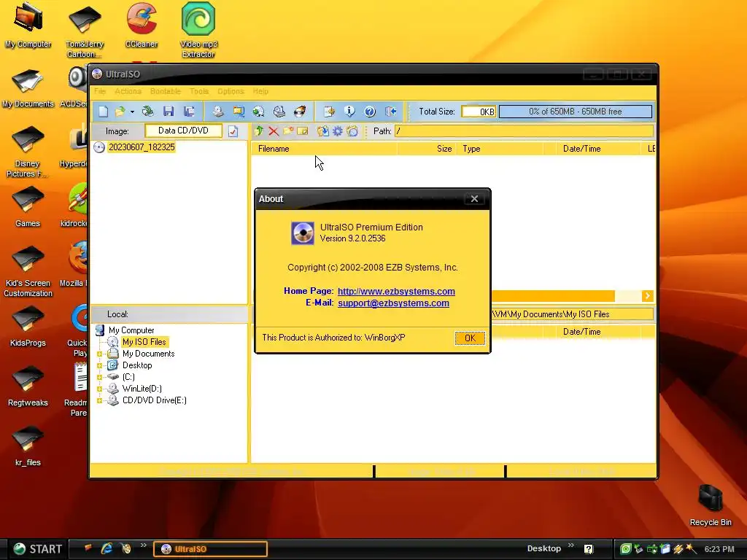Click the green Up folder arrow icon
747x560 pixels.
(x=259, y=131)
